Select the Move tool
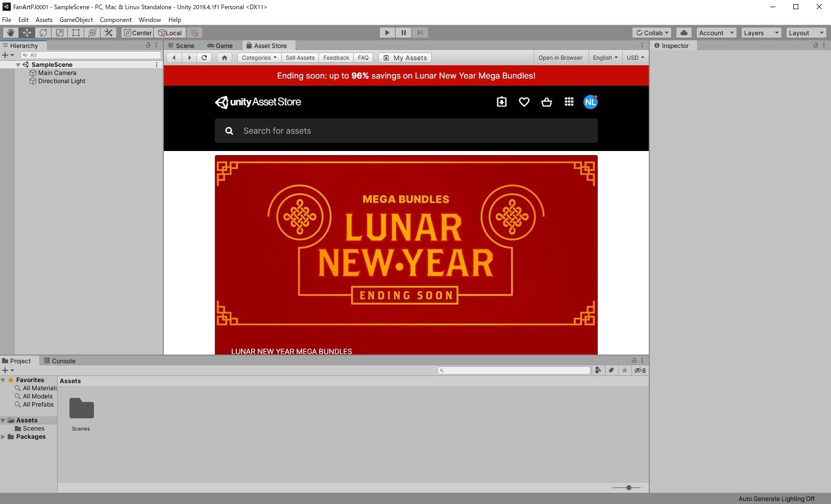The image size is (831, 504). pos(27,33)
